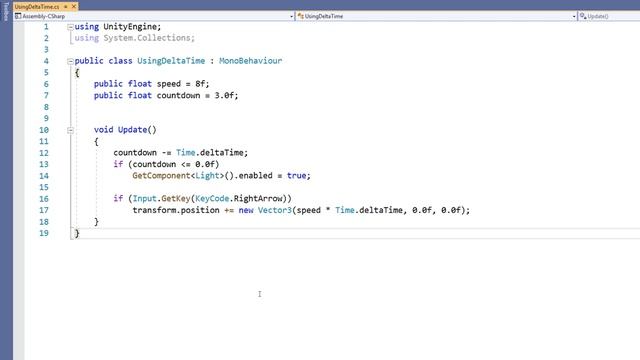Image resolution: width=640 pixels, height=360 pixels.
Task: Click 'System.Collections' in the greyed using line
Action: 147,38
